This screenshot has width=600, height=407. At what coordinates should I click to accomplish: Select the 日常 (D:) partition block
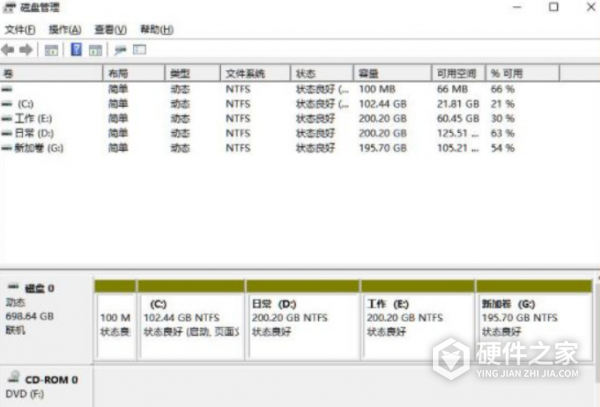pos(303,320)
